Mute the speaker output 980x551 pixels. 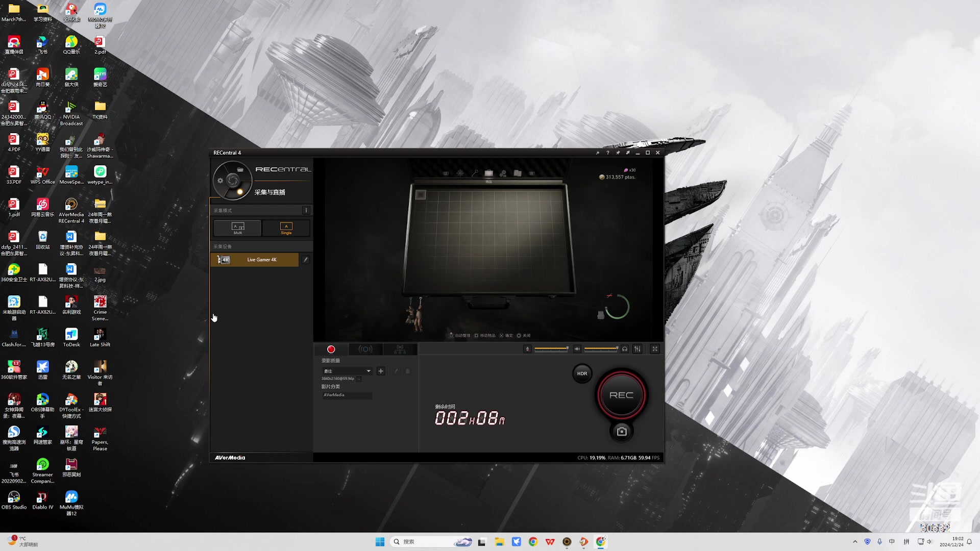(x=577, y=349)
